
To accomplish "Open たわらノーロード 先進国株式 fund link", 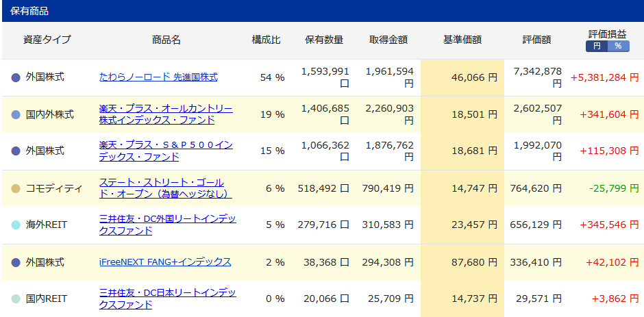I will coord(158,77).
